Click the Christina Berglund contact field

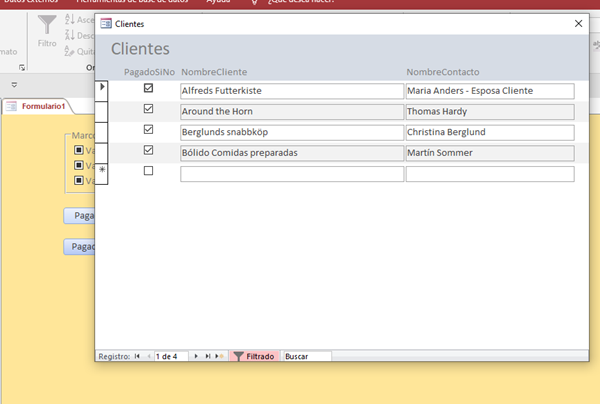point(490,132)
